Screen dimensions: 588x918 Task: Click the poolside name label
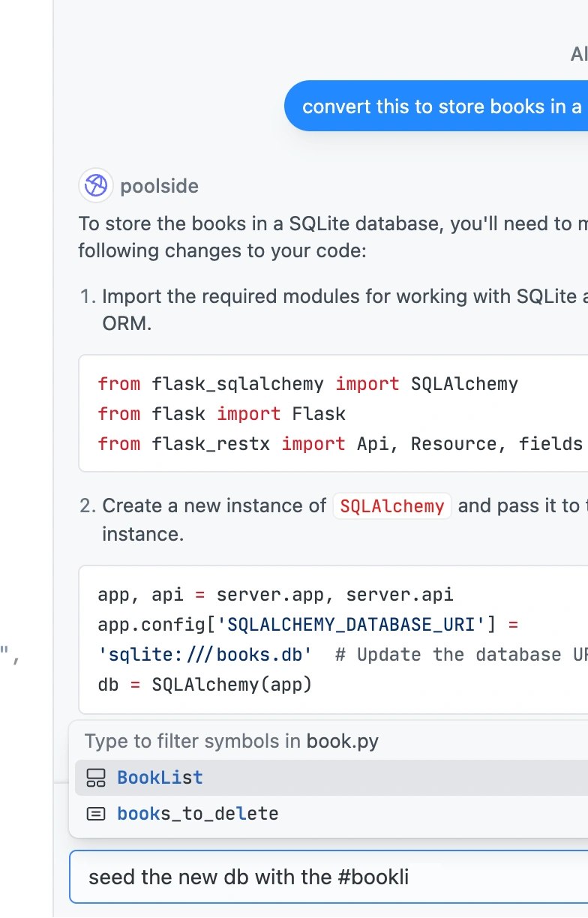tap(159, 186)
